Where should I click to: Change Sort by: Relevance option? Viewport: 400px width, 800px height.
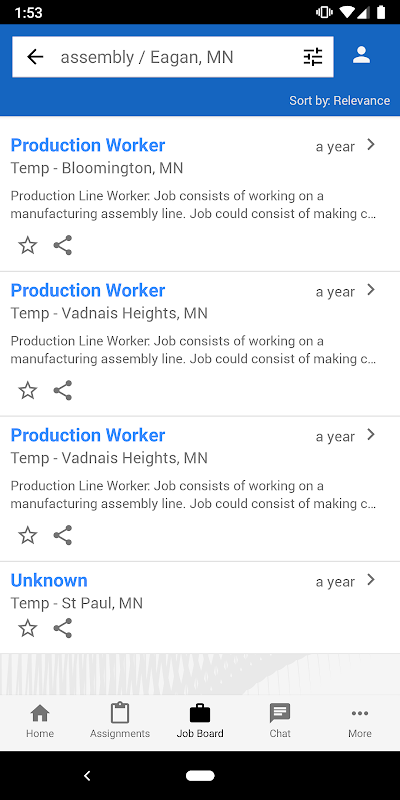pyautogui.click(x=339, y=101)
